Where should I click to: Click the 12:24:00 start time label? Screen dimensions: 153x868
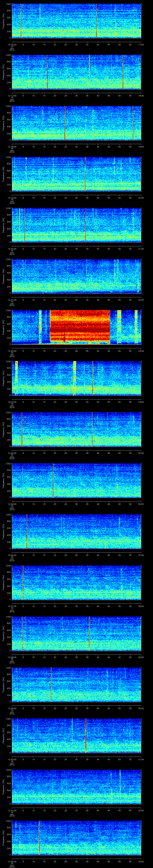click(x=12, y=453)
